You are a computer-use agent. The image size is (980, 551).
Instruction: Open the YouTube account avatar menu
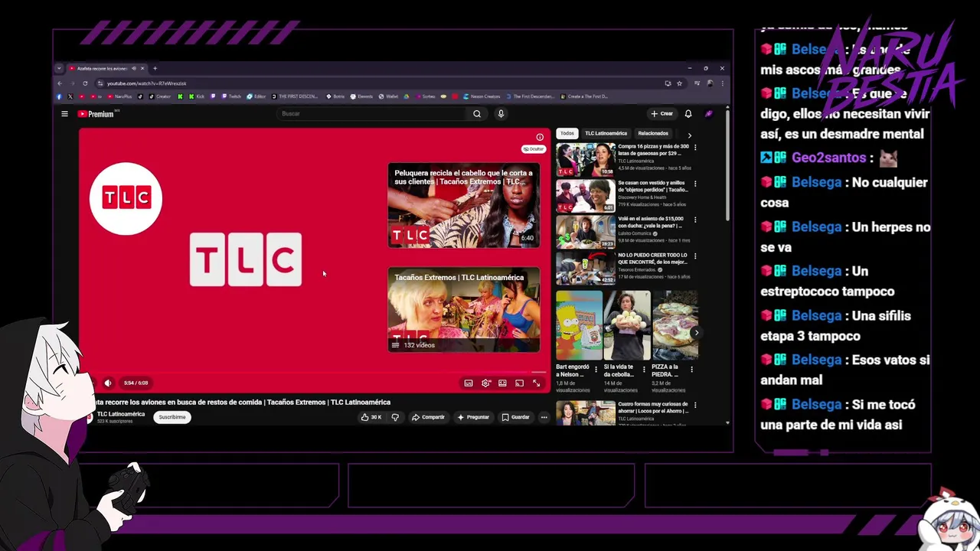709,114
